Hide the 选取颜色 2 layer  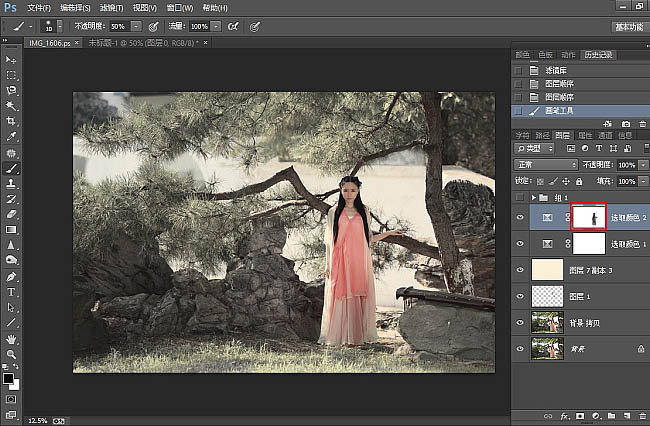click(x=519, y=216)
